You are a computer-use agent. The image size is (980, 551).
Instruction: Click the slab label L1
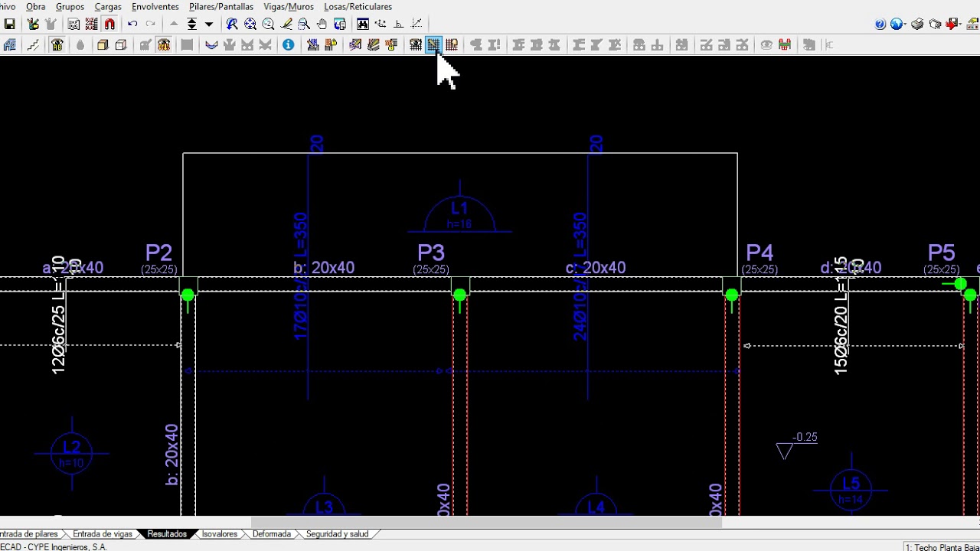459,208
